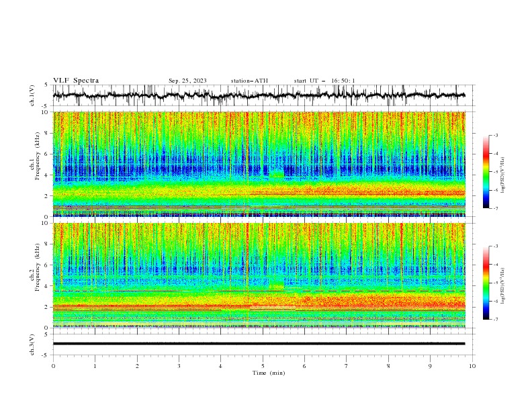Click the "10" time axis tick label

coord(472,366)
